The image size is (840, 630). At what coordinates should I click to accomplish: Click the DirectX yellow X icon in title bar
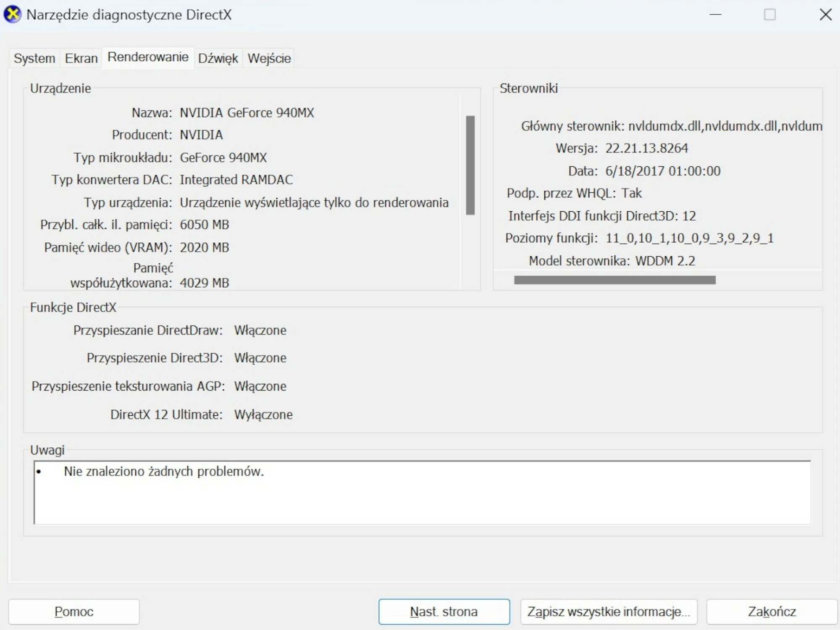coord(12,15)
